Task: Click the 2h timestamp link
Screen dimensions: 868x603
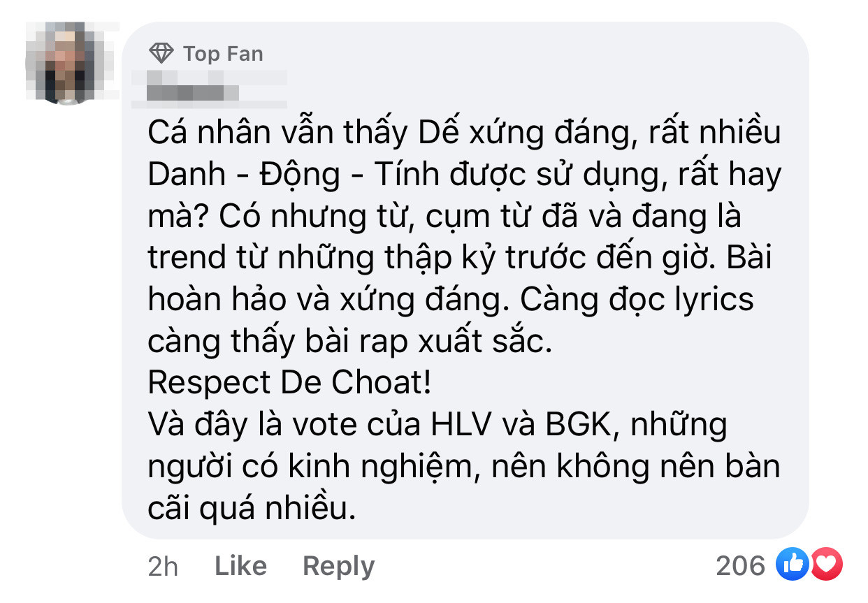Action: 162,566
